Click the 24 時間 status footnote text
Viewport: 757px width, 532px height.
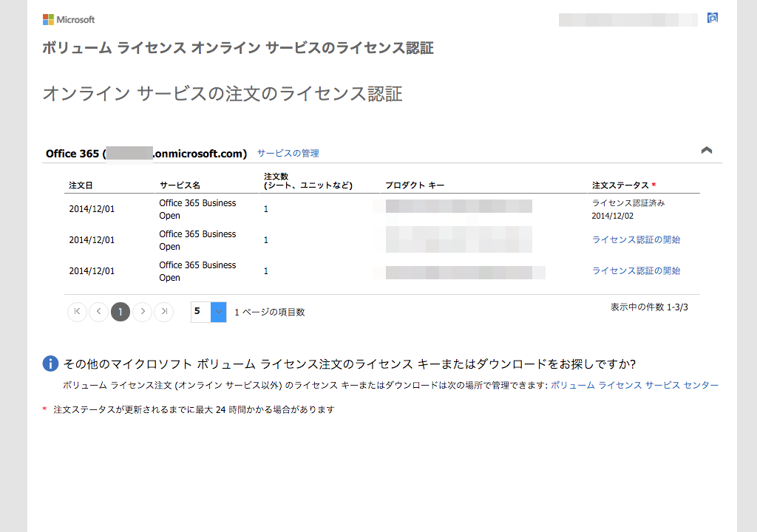point(194,410)
